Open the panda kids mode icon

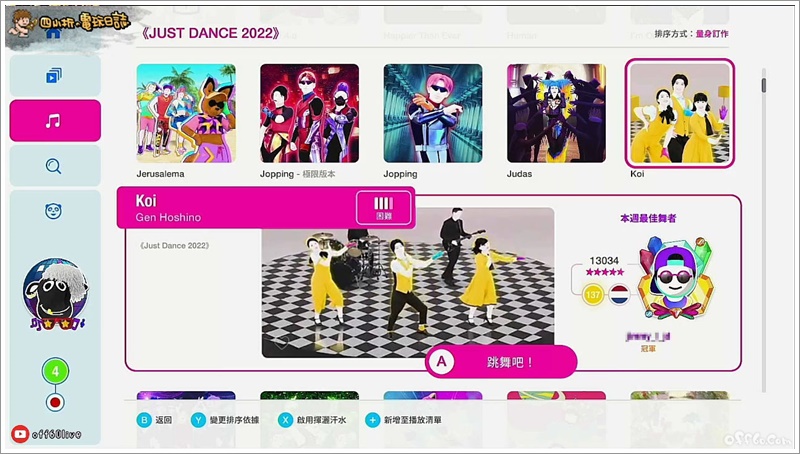(x=54, y=211)
